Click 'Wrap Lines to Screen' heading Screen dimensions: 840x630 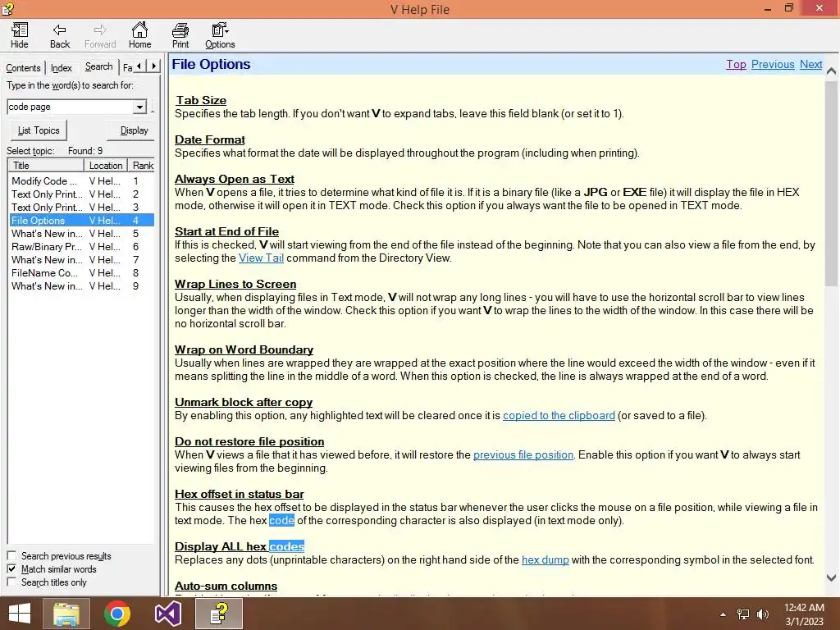pos(235,284)
